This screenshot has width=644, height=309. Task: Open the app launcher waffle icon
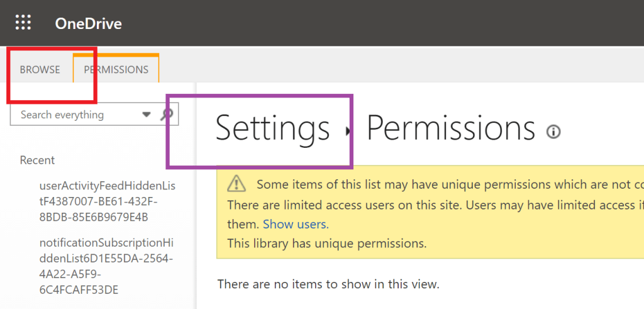[x=23, y=23]
